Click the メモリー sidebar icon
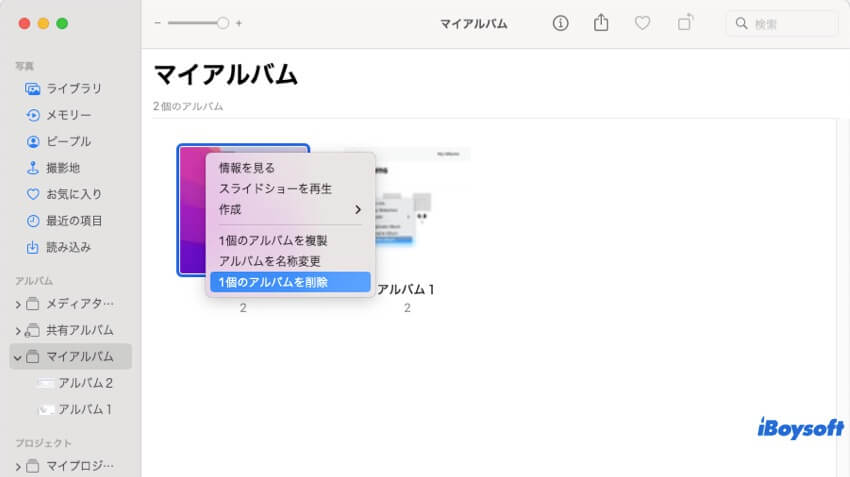This screenshot has height=477, width=850. click(x=33, y=115)
